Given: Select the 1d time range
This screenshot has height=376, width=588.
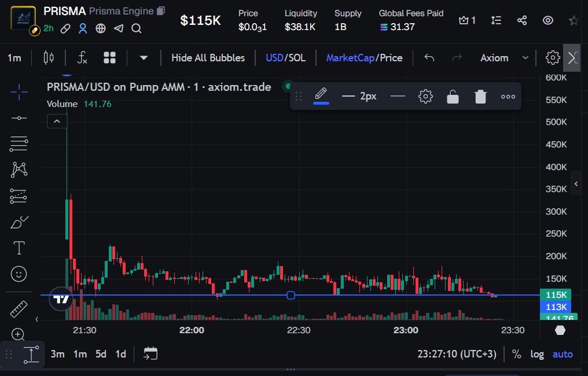Looking at the screenshot, I should pyautogui.click(x=120, y=354).
